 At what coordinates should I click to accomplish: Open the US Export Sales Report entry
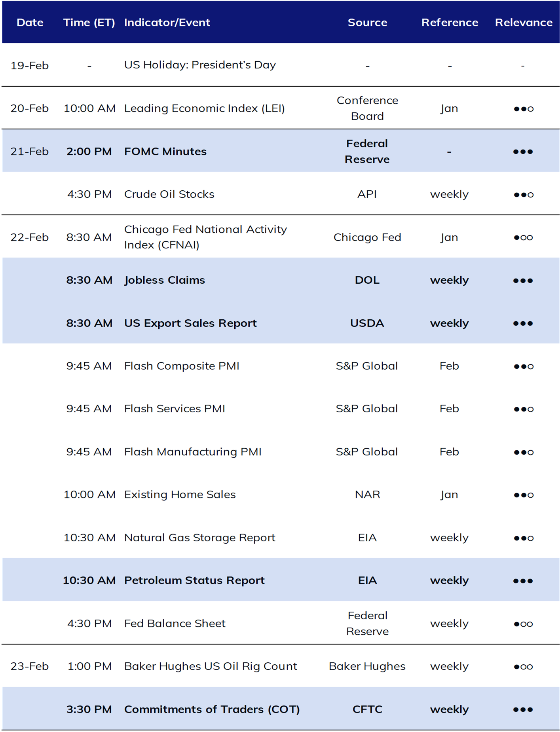[190, 323]
